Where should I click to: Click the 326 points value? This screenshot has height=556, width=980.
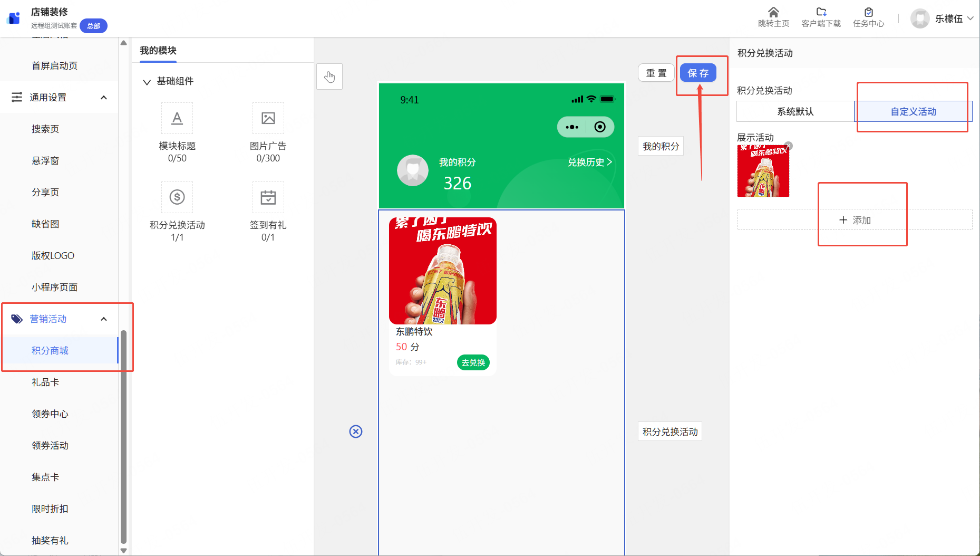pyautogui.click(x=457, y=183)
